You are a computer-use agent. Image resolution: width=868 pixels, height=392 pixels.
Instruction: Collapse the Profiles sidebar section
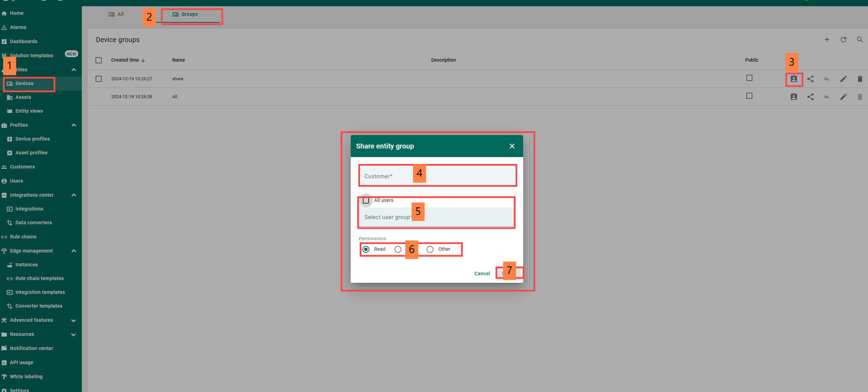[73, 125]
